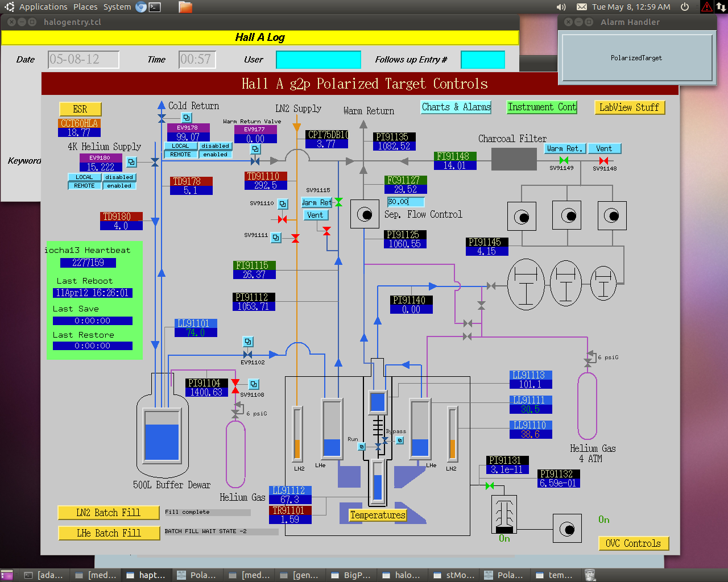This screenshot has height=582, width=728.
Task: Set EV9180 to REMOTE mode
Action: pyautogui.click(x=84, y=186)
